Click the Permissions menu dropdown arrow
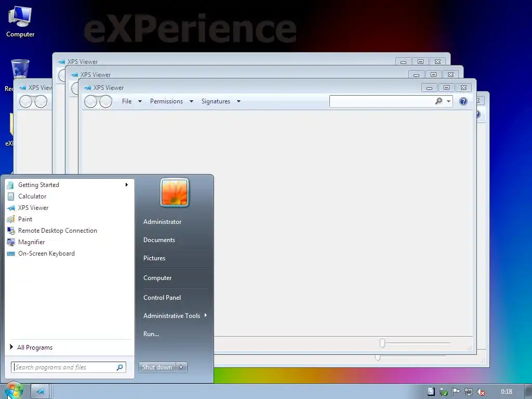 191,101
